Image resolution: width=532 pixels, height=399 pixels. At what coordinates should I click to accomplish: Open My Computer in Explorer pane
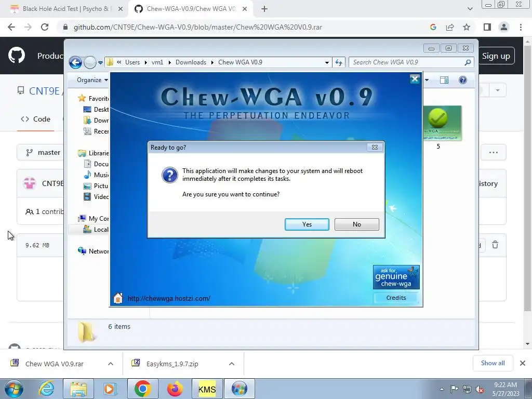(x=94, y=219)
